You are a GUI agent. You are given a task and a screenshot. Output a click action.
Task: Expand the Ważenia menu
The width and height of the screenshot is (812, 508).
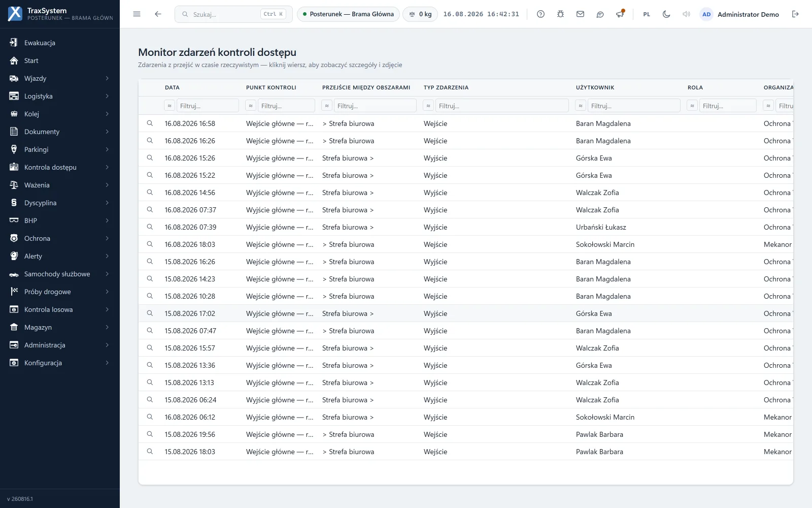pos(60,185)
